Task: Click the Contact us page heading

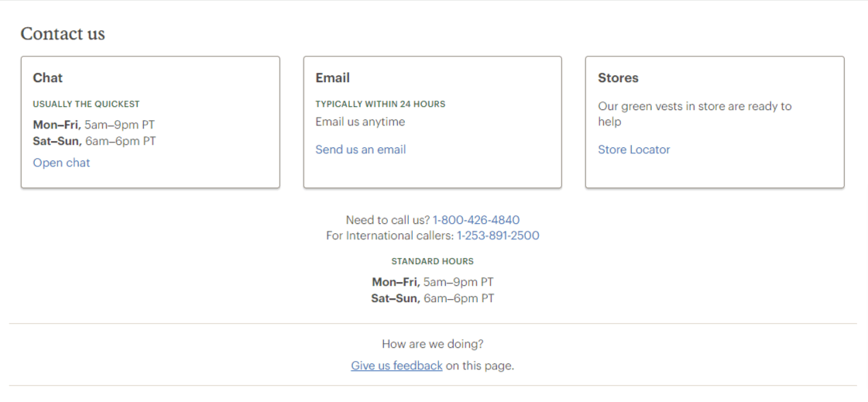Action: point(63,34)
